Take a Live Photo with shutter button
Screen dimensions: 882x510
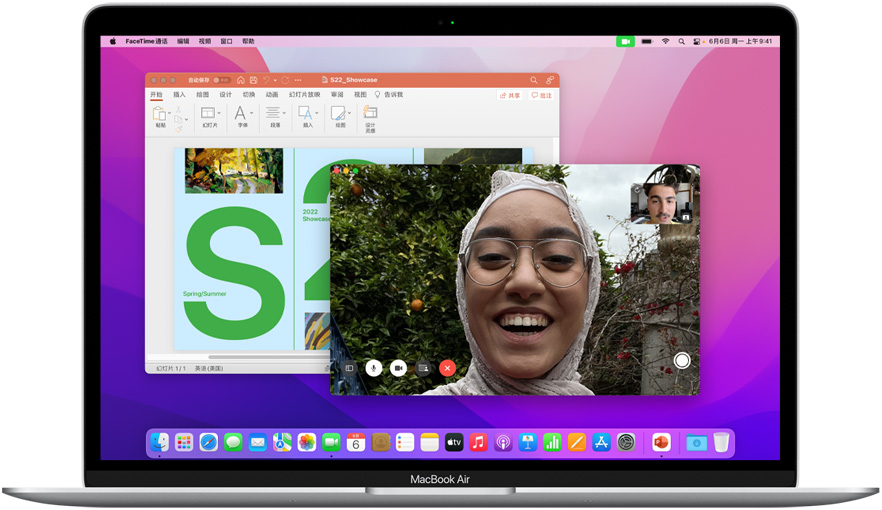click(x=682, y=360)
